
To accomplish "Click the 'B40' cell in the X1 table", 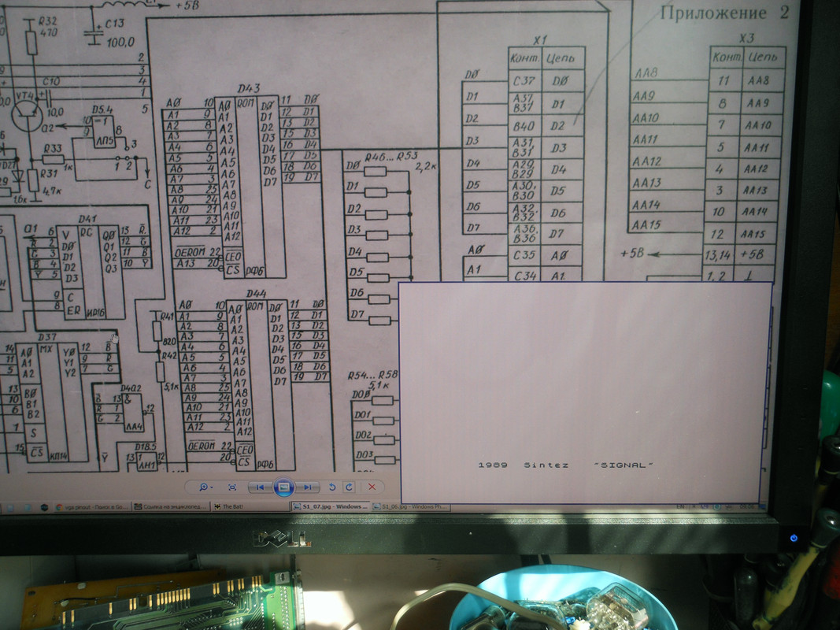I will [x=524, y=126].
